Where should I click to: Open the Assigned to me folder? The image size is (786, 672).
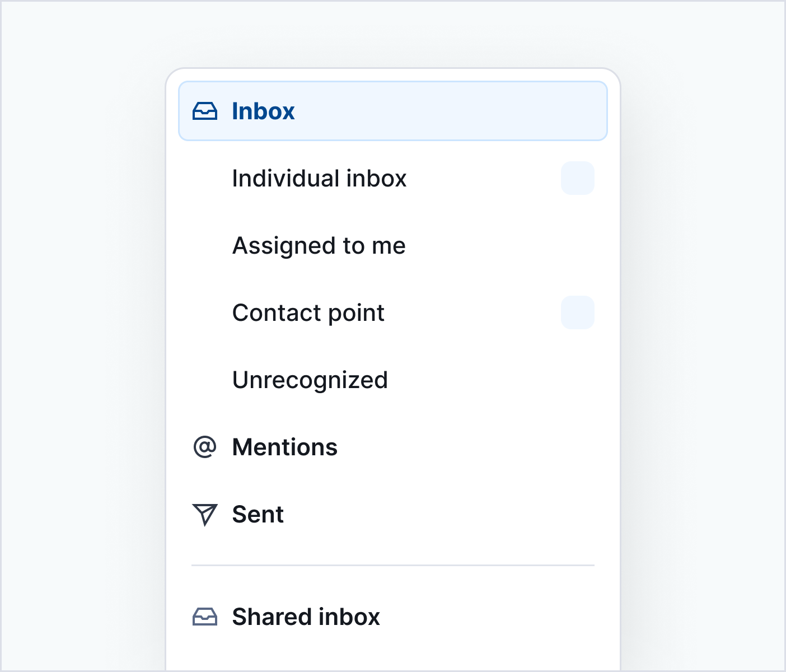pyautogui.click(x=319, y=246)
